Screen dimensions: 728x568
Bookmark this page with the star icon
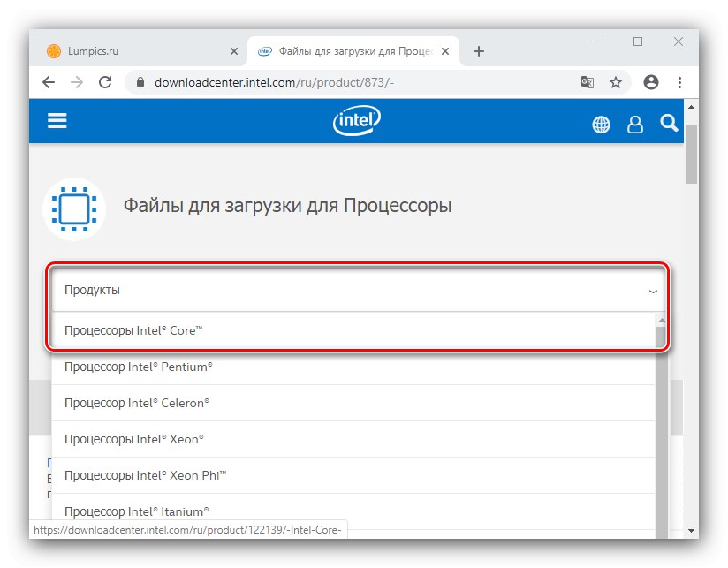click(x=616, y=82)
